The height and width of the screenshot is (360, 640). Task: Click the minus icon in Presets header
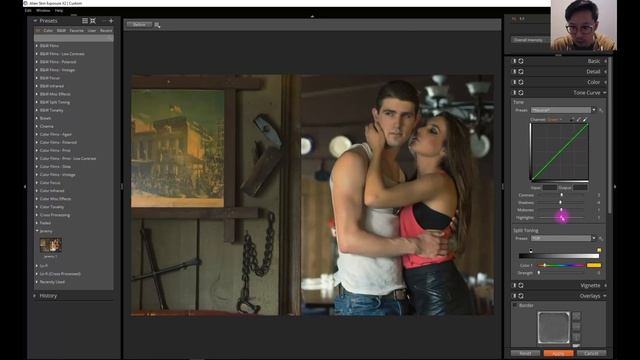[104, 21]
